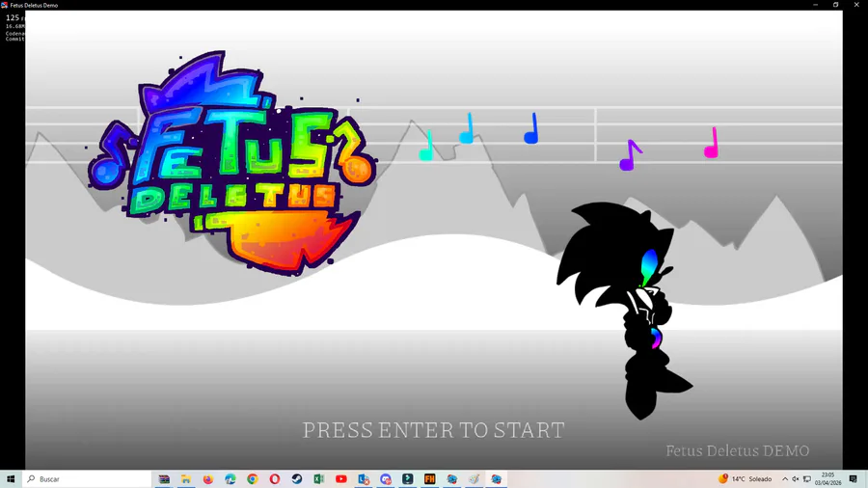Expand the hidden system tray icons chevron
Screen dimensions: 868x488
tap(785, 479)
